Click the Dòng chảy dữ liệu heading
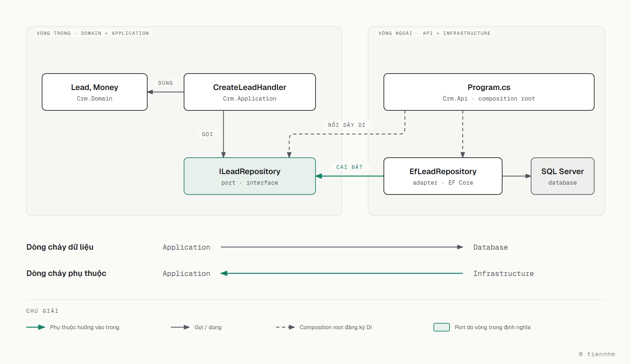This screenshot has height=364, width=631. pos(60,247)
